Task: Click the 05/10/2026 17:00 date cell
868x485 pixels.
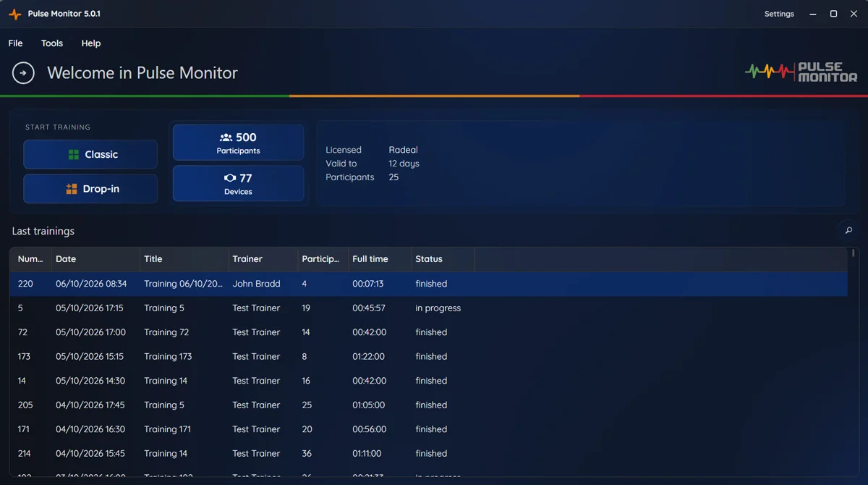Action: point(90,332)
